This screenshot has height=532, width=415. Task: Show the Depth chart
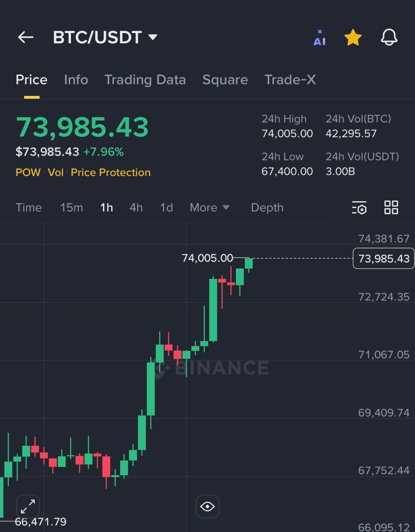point(267,207)
